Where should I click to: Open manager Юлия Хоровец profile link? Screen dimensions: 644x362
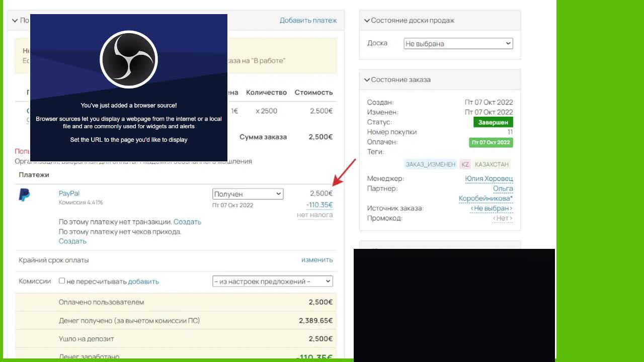489,178
